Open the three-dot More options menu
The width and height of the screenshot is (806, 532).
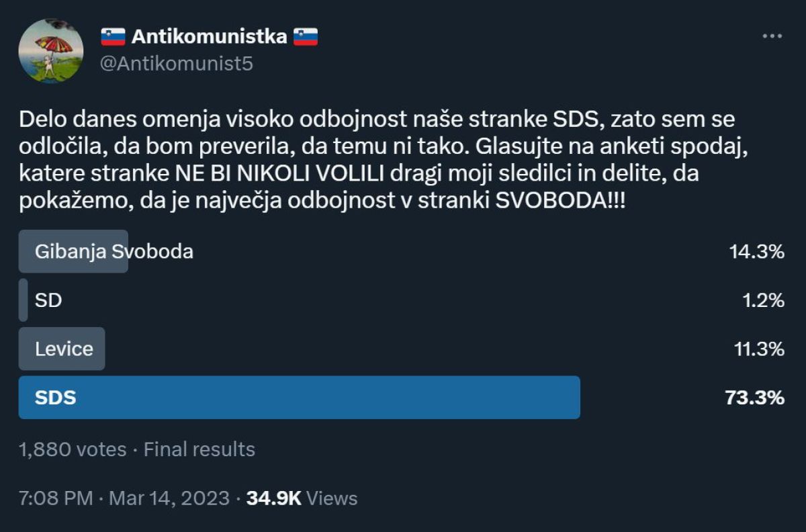[772, 36]
